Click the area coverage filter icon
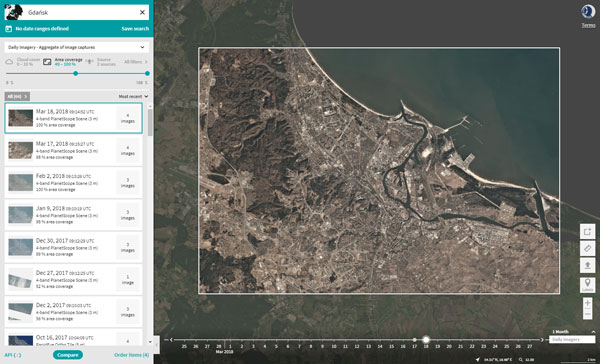The width and height of the screenshot is (600, 364). click(x=47, y=62)
